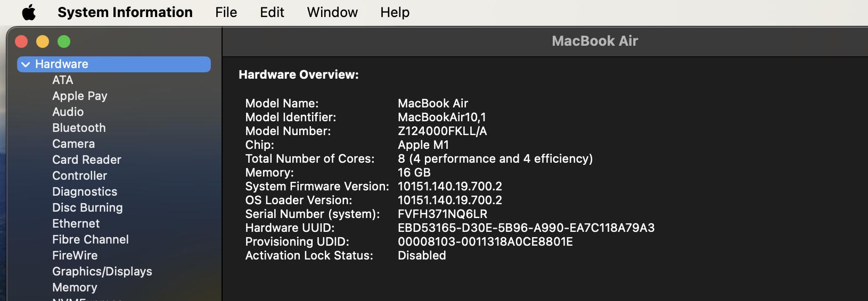
Task: Select the Hardware category in sidebar
Action: pyautogui.click(x=114, y=64)
